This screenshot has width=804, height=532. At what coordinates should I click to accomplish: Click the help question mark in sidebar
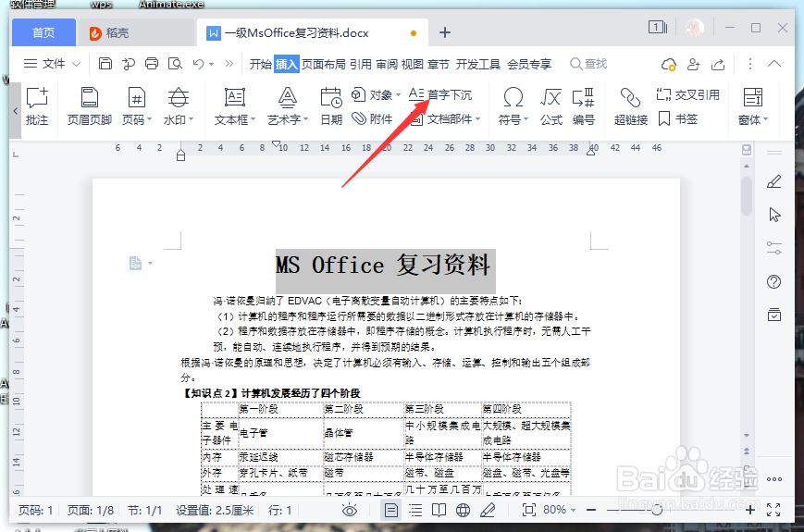[x=773, y=281]
